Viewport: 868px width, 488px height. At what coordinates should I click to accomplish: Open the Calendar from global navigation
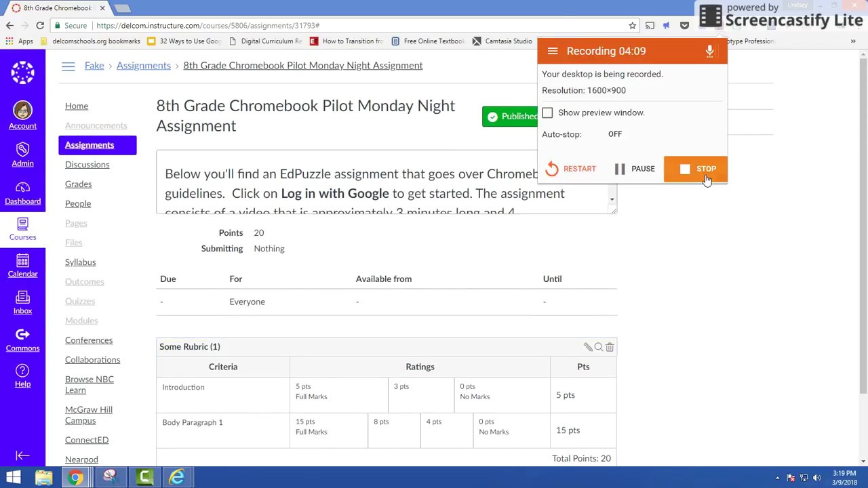[x=22, y=266]
